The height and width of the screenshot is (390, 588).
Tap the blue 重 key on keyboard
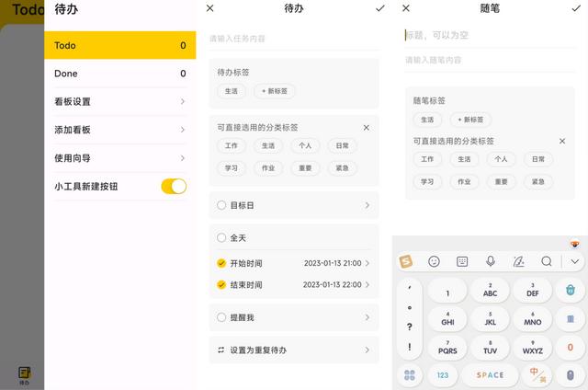570,319
